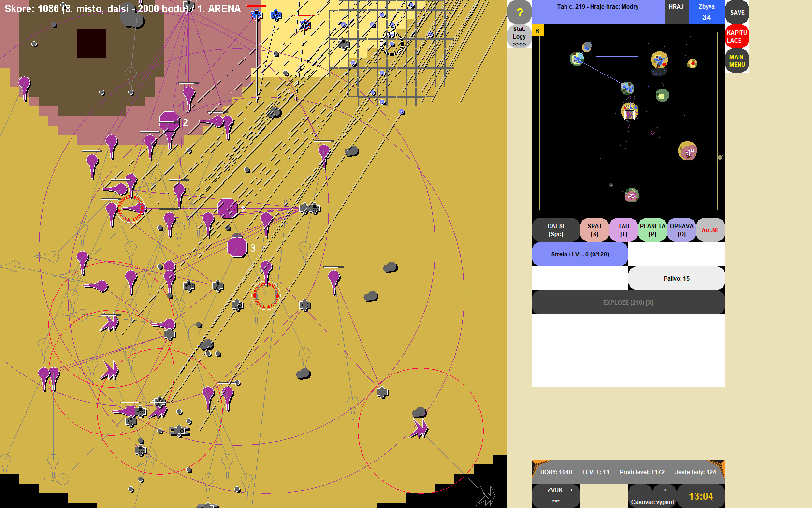Viewport: 812px width, 508px height.
Task: Click the green planet on the minimap
Action: (662, 95)
